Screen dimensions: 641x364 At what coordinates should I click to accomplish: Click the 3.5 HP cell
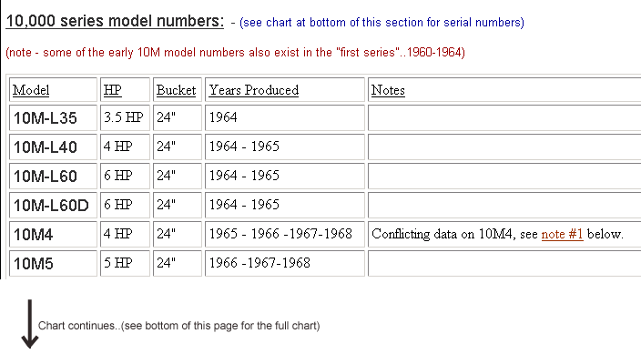(123, 117)
